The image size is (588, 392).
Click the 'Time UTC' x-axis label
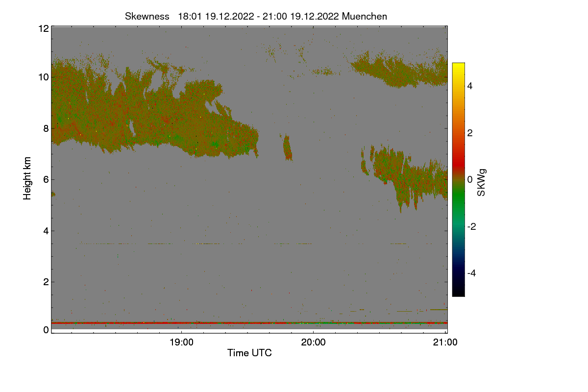tap(249, 353)
